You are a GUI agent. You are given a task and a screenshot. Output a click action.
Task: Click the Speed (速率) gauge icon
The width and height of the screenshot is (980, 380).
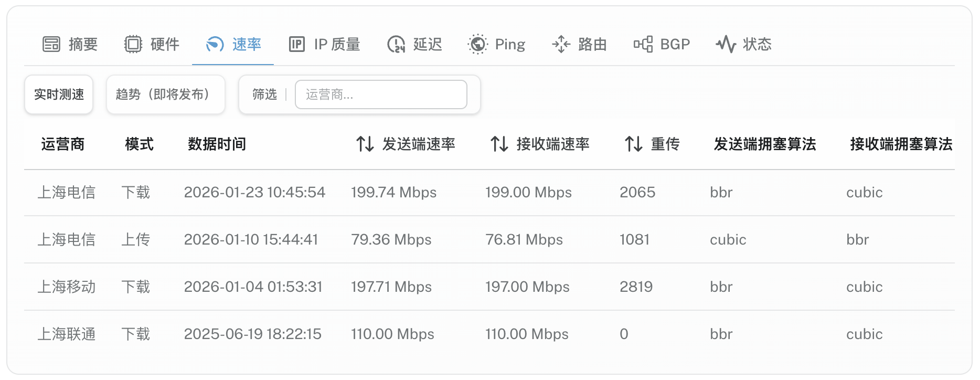pyautogui.click(x=215, y=45)
